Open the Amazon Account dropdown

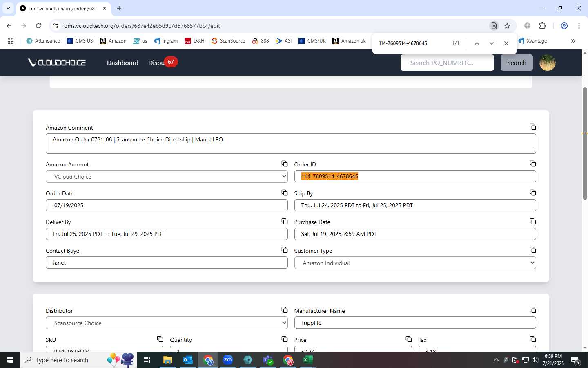[167, 177]
